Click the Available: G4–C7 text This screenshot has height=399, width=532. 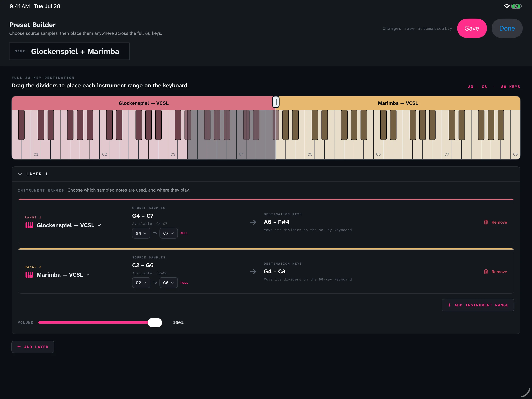tap(150, 224)
